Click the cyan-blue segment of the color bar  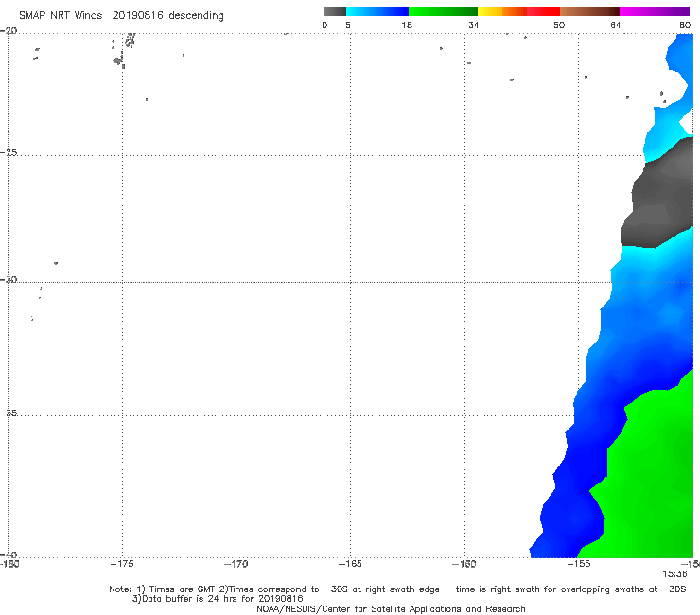click(x=377, y=11)
